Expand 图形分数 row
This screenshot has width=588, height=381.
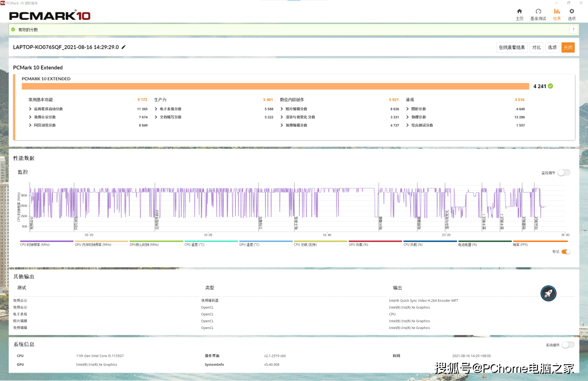tap(407, 109)
